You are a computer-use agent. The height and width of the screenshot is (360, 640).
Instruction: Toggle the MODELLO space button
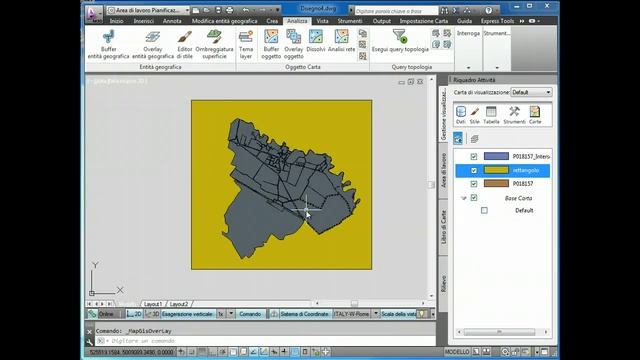[x=457, y=352]
